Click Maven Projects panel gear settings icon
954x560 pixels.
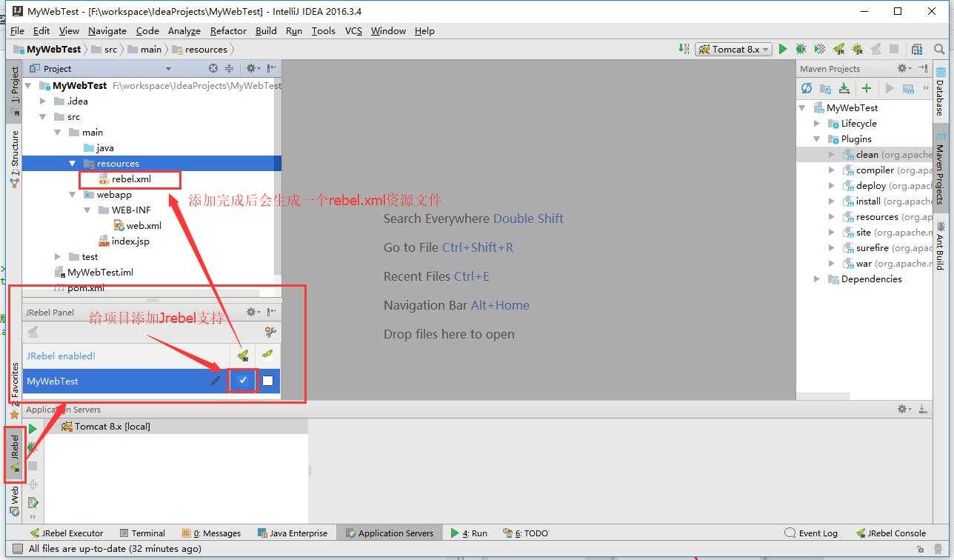(904, 68)
